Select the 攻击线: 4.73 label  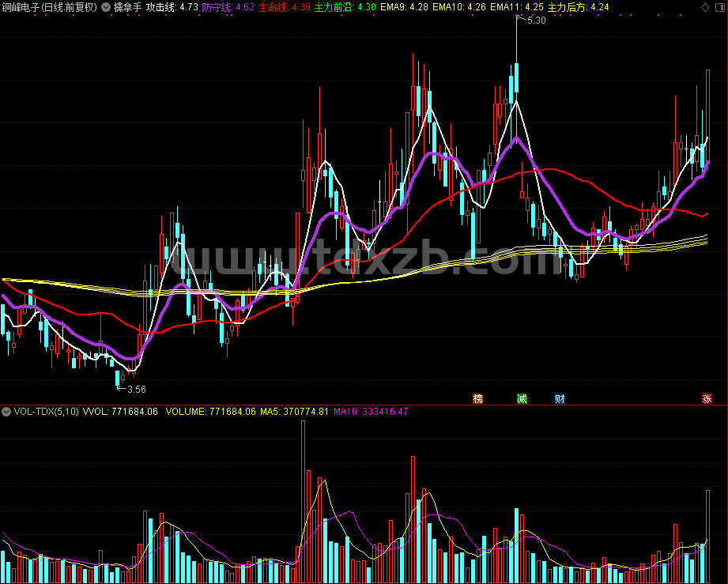point(172,7)
